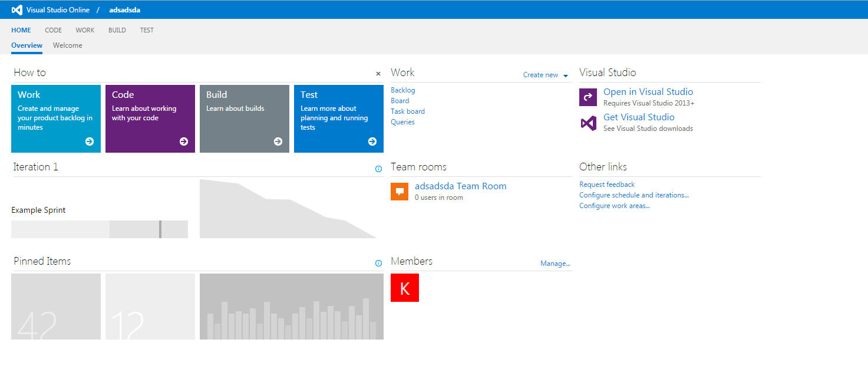Click Configure work areas link

click(615, 206)
